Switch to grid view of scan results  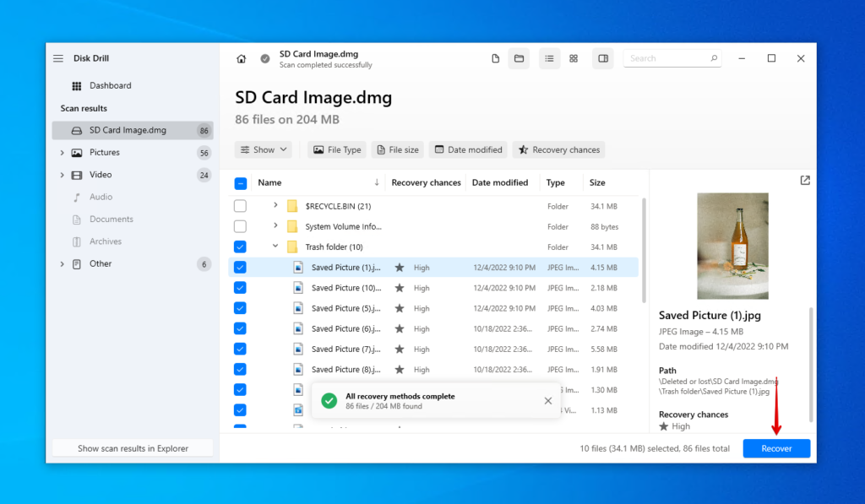[574, 58]
